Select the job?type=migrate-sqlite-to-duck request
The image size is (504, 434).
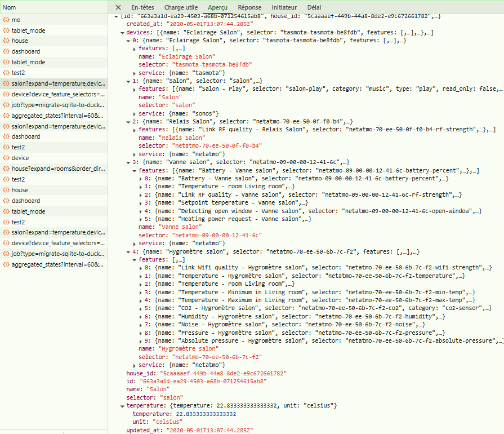tap(57, 105)
